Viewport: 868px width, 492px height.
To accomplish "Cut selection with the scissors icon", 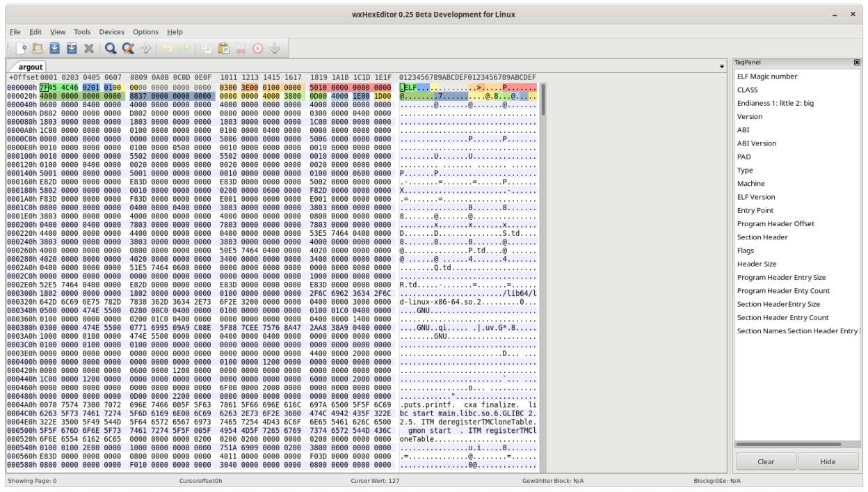I will point(241,48).
